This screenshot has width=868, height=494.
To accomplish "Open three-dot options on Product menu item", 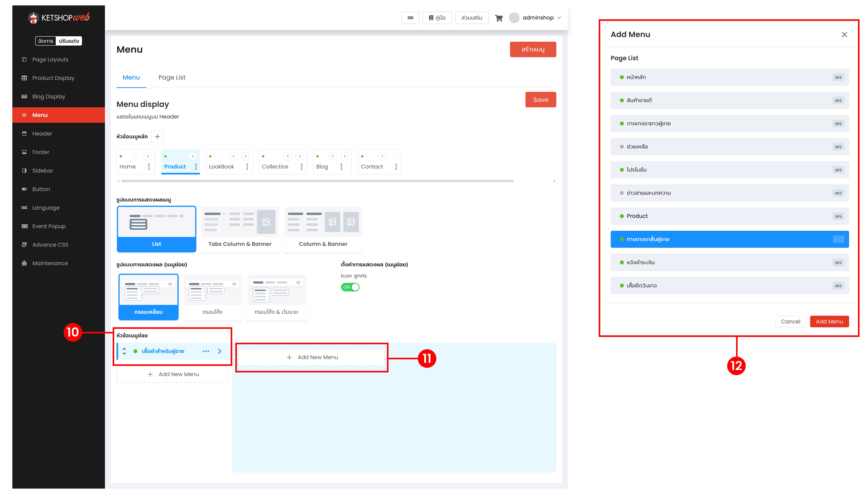I will (196, 167).
